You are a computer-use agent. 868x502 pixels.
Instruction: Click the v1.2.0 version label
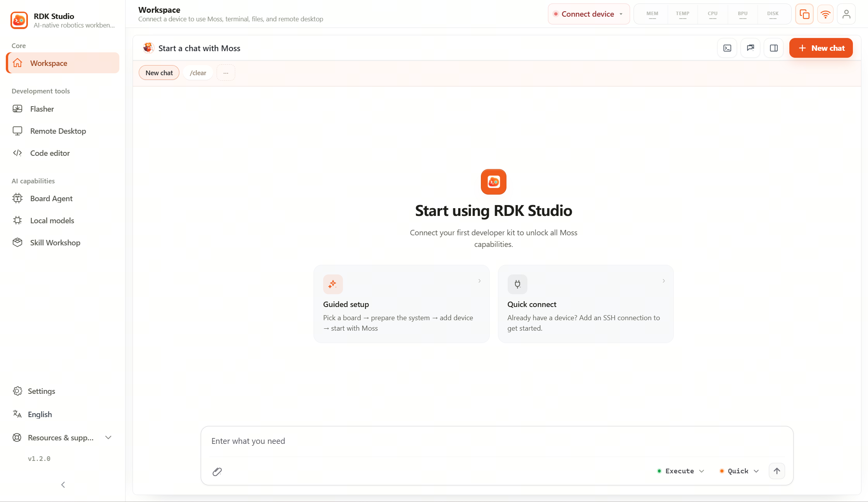(x=39, y=459)
